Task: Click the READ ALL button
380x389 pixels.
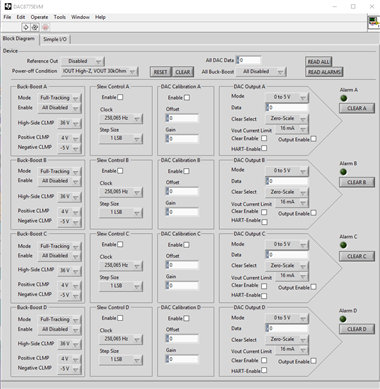Action: (318, 62)
